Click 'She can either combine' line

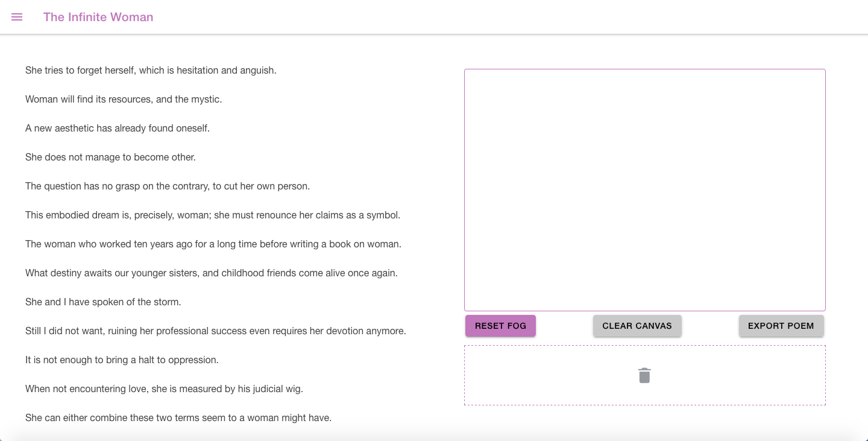click(x=178, y=418)
